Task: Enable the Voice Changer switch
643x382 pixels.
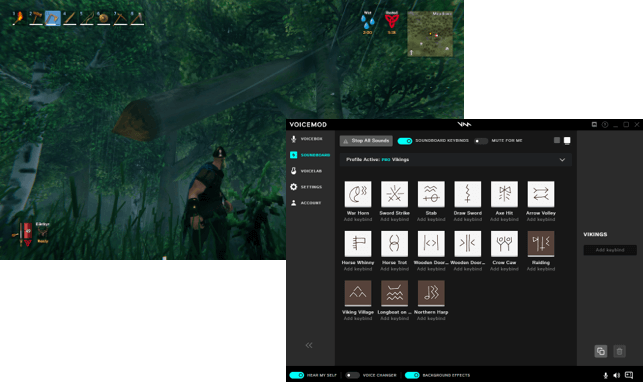Action: 352,375
